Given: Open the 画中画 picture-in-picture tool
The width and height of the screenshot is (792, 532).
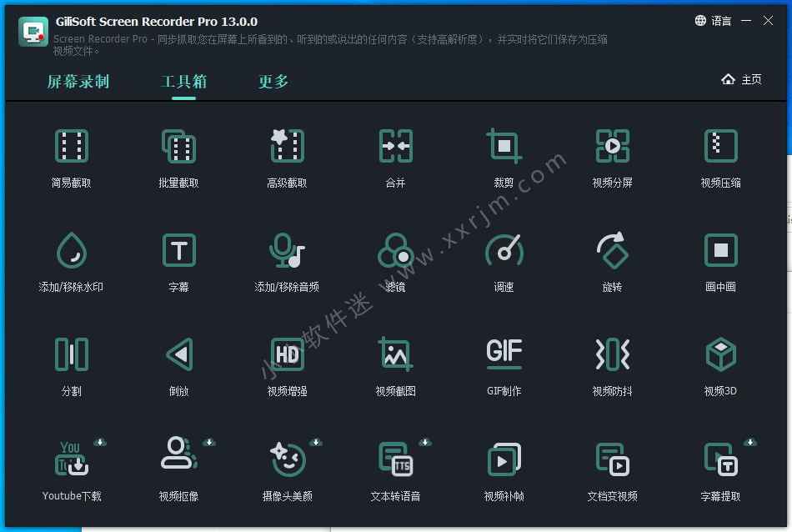Looking at the screenshot, I should point(721,263).
